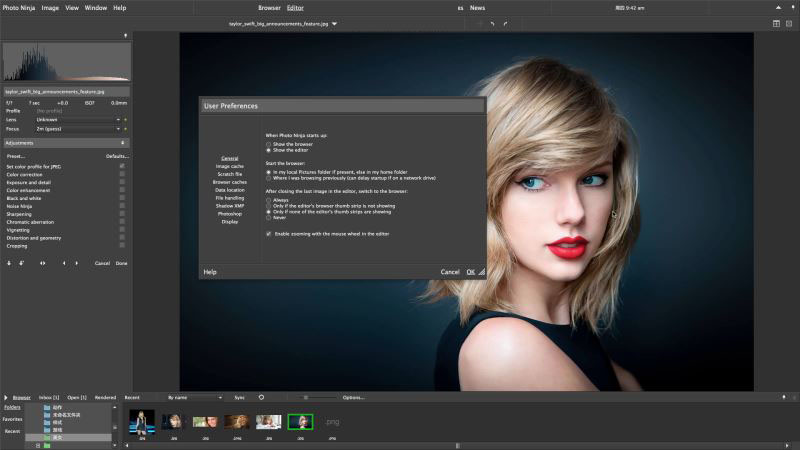The height and width of the screenshot is (450, 800).
Task: Go to the next image arrow
Action: [77, 263]
